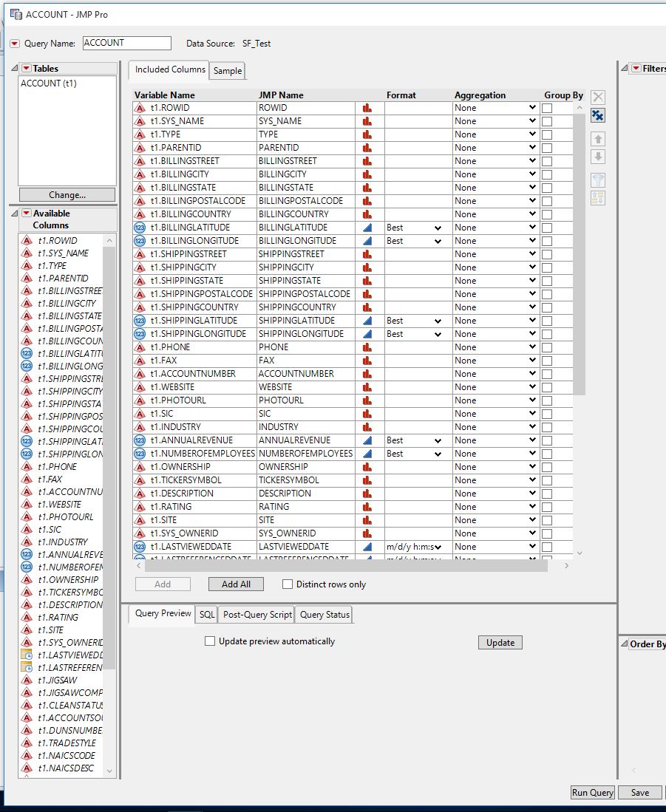This screenshot has width=666, height=812.
Task: Open the Sample tab
Action: [228, 71]
